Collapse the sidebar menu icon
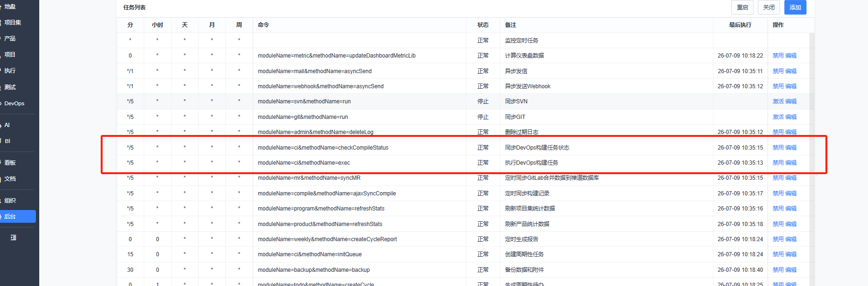Screen dimensions: 868x286 point(13,237)
